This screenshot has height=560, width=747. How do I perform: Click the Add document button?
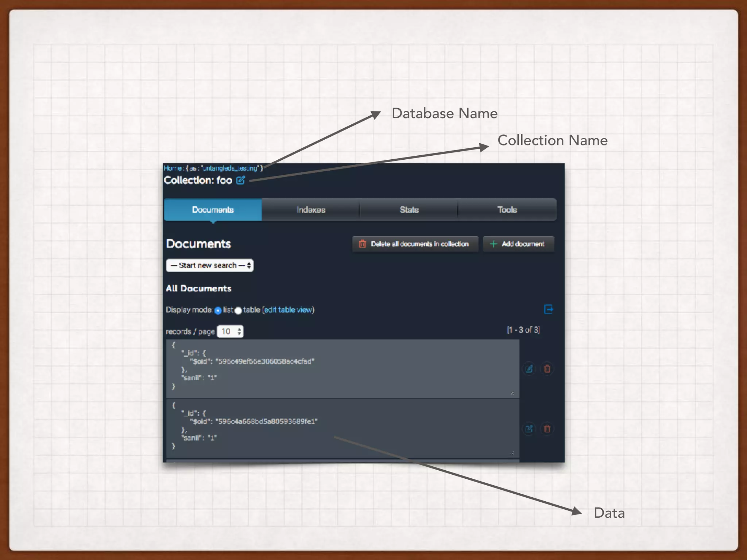pos(518,244)
